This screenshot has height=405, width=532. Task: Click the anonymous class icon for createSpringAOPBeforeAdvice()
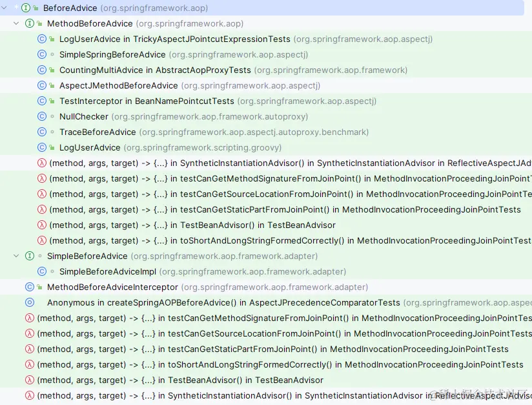[x=30, y=302]
